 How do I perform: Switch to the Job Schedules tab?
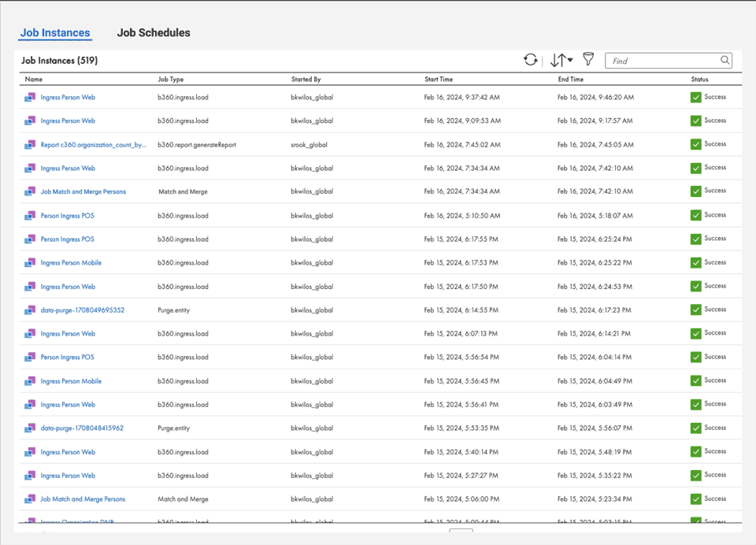[x=154, y=33]
